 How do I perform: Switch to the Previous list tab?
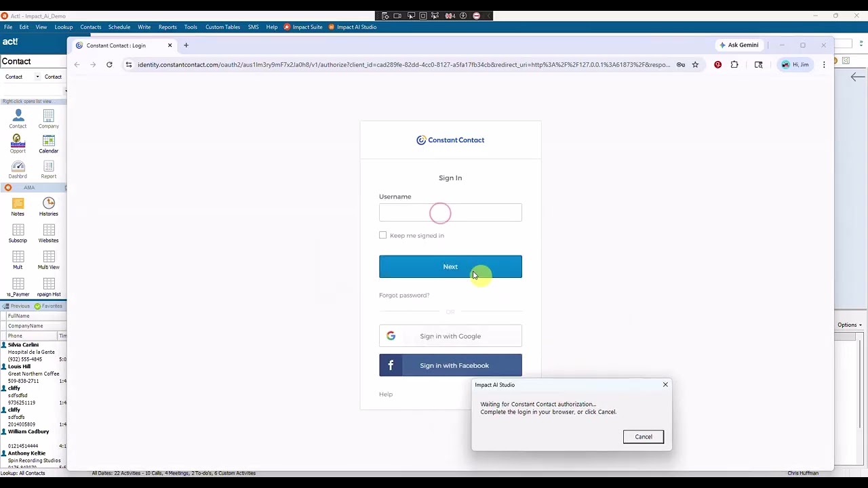click(16, 306)
